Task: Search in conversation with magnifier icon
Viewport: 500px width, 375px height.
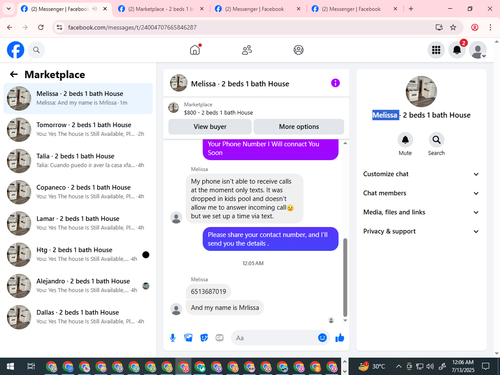Action: (x=436, y=140)
